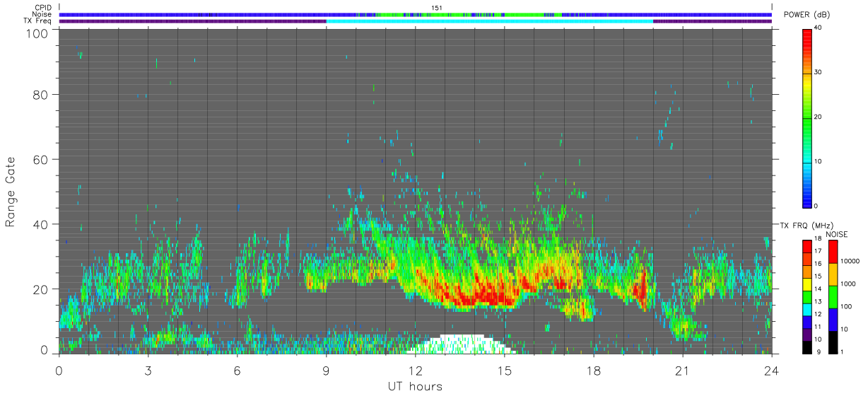Click the 40 label on POWER colorbar

819,28
